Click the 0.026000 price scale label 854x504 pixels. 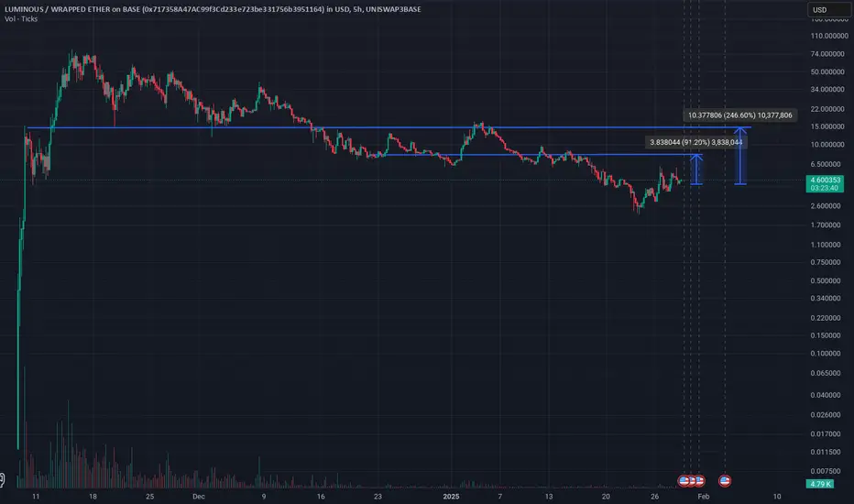[827, 414]
